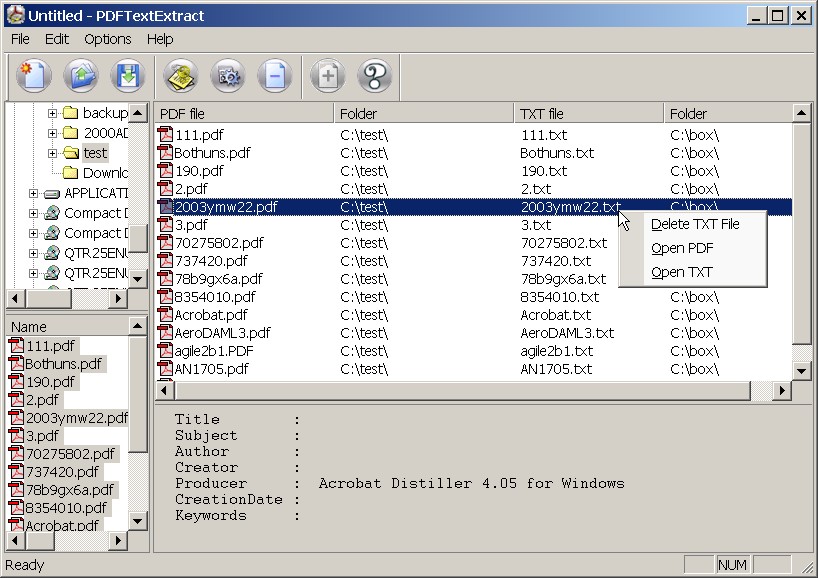
Task: Expand the backup folder node
Action: (52, 113)
